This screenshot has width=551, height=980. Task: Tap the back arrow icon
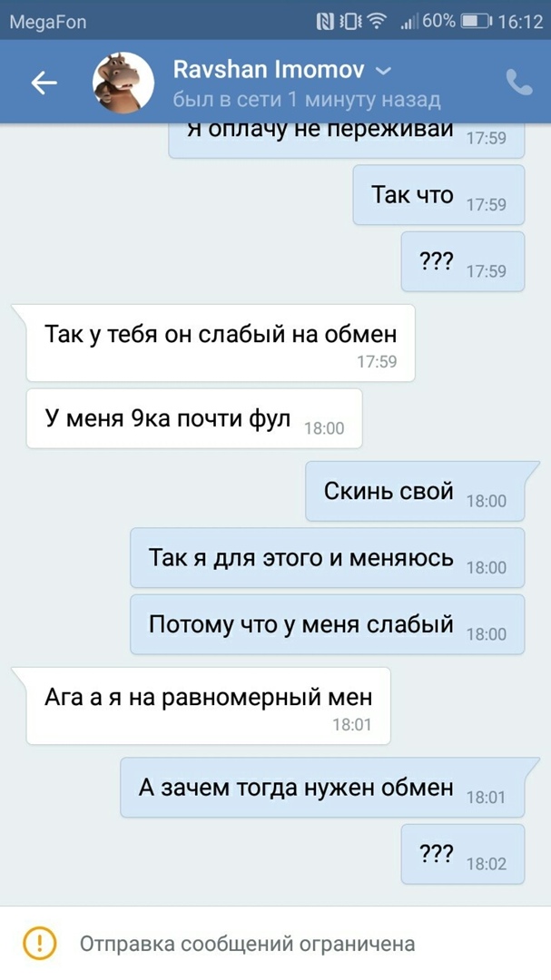pyautogui.click(x=44, y=83)
